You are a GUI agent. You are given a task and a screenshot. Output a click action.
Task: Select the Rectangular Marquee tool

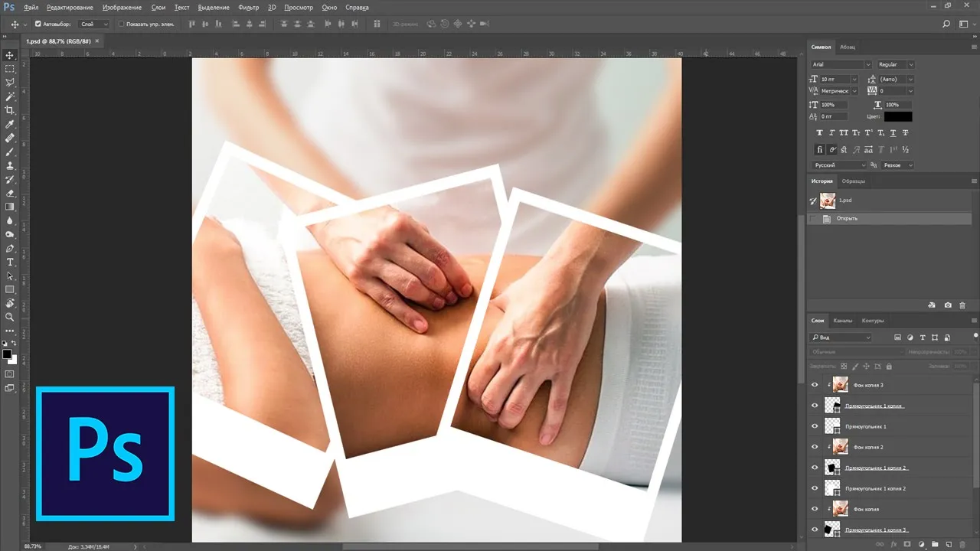tap(10, 69)
